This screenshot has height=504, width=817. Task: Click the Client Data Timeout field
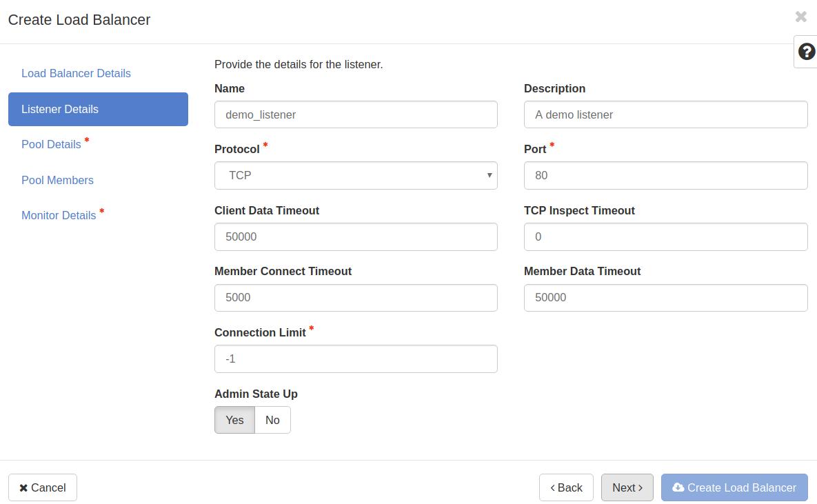[x=356, y=236]
